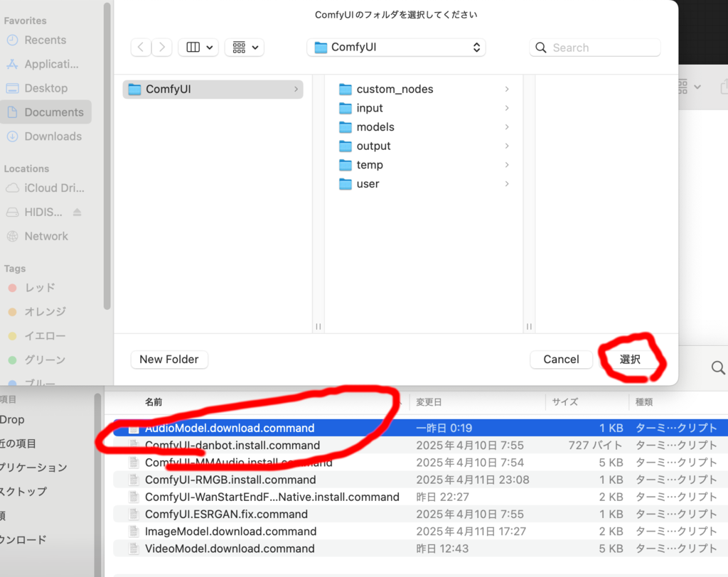Select the user folder
The image size is (728, 577).
coord(368,184)
